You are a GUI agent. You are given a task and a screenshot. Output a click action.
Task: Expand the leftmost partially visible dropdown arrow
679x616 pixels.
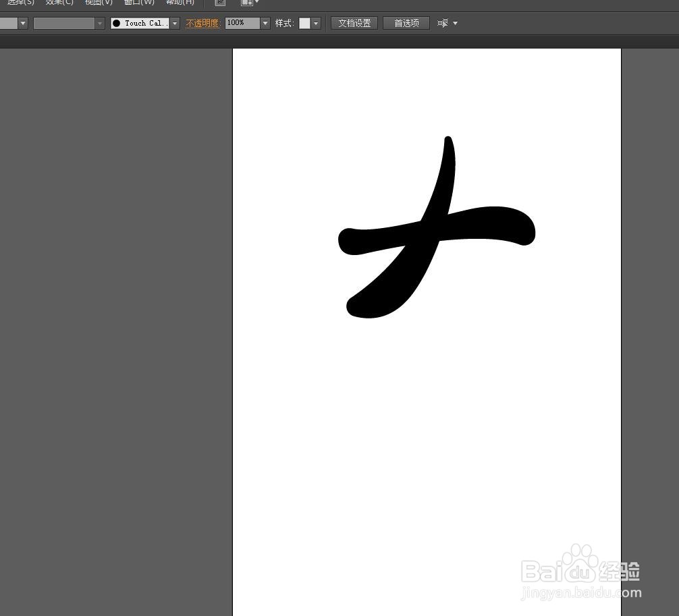tap(23, 24)
